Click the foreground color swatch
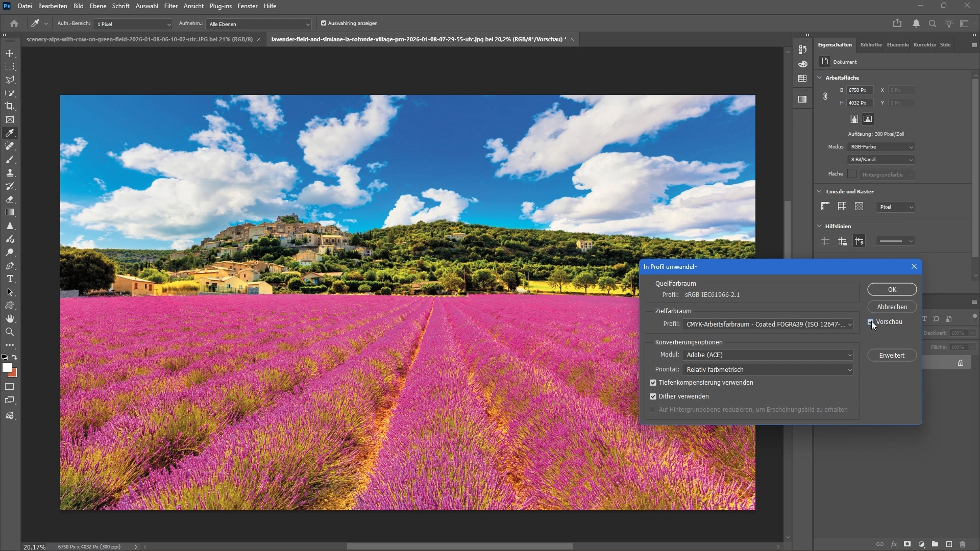 pos(7,367)
